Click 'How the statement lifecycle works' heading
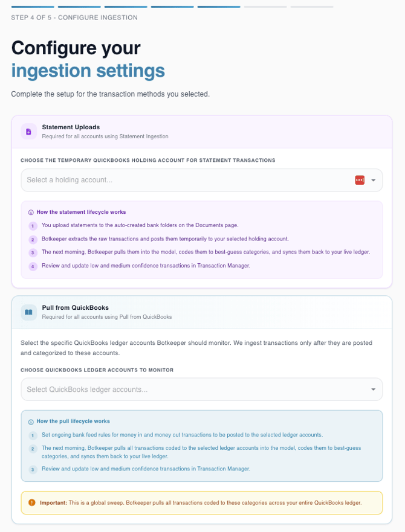405x532 pixels. click(x=81, y=212)
